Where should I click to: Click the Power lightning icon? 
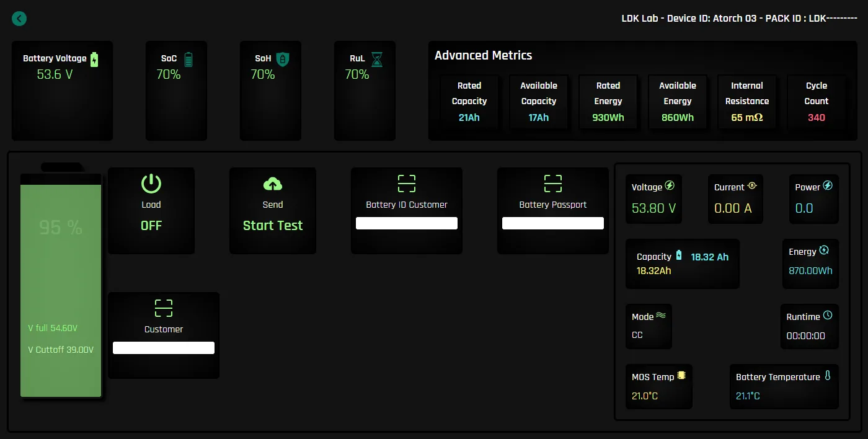(828, 185)
